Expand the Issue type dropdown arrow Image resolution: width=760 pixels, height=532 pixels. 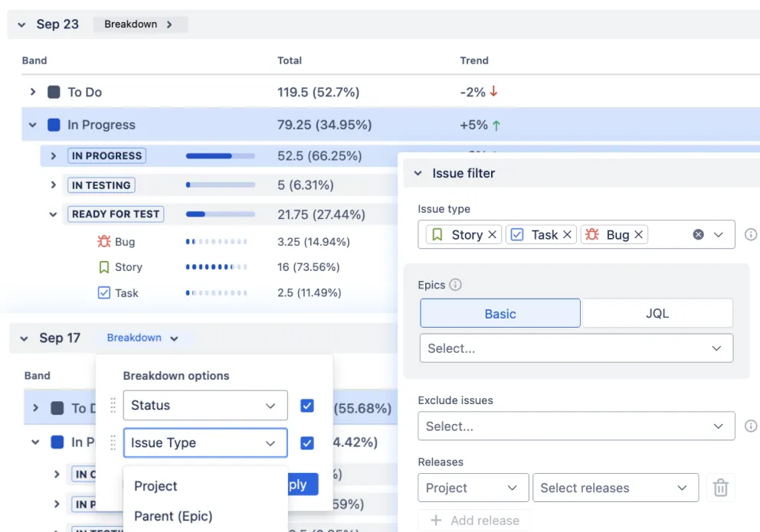719,235
